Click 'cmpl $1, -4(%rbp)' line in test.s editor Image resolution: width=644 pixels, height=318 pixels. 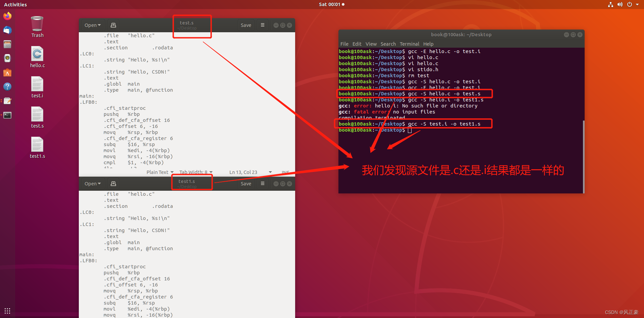point(134,163)
